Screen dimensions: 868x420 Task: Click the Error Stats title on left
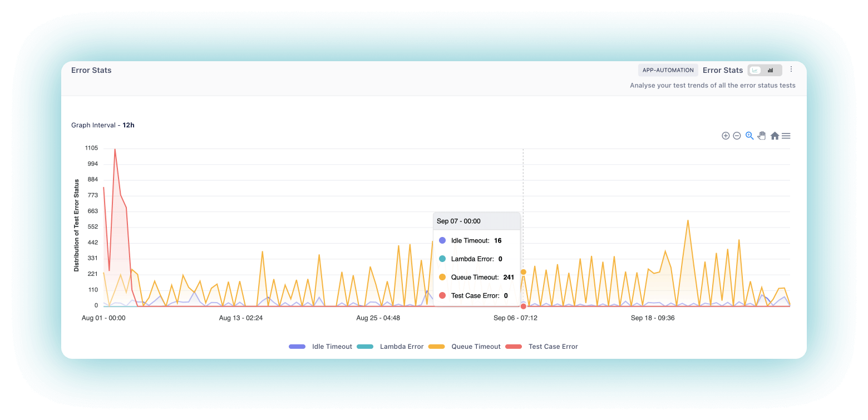(x=91, y=70)
